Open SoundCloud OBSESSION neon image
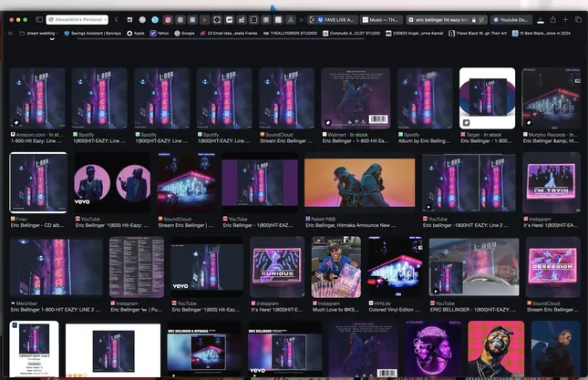Screen dimensions: 588x380 553,267
